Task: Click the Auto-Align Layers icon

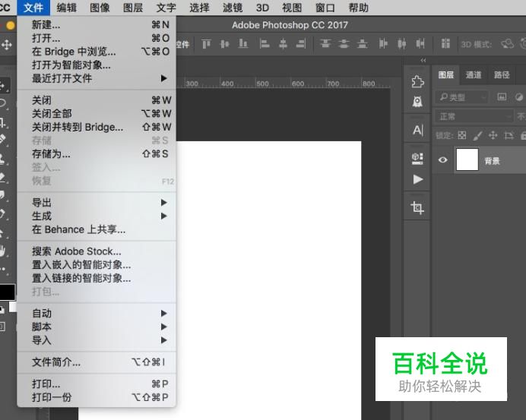Action: coord(445,43)
